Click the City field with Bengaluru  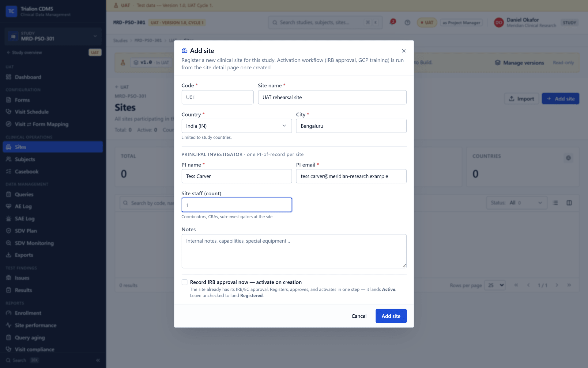(351, 126)
